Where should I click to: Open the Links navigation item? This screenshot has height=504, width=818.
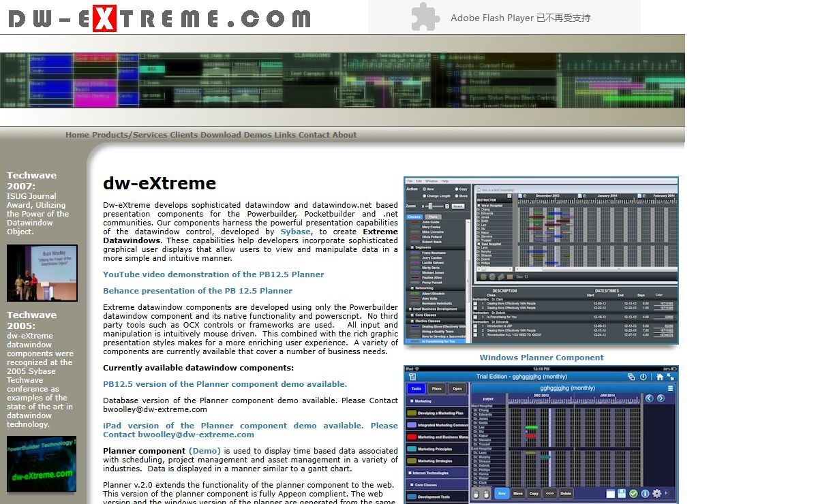(285, 135)
